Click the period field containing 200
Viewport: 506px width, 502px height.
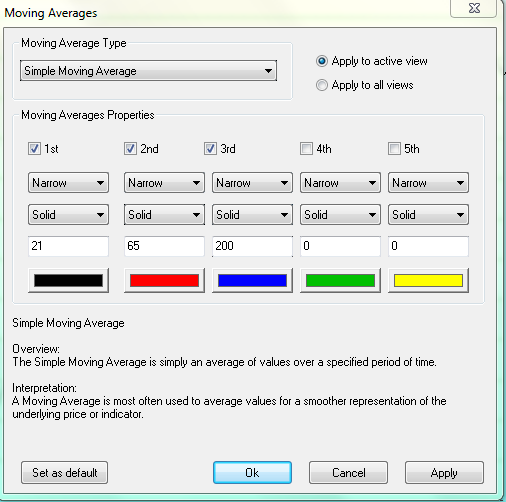(252, 246)
